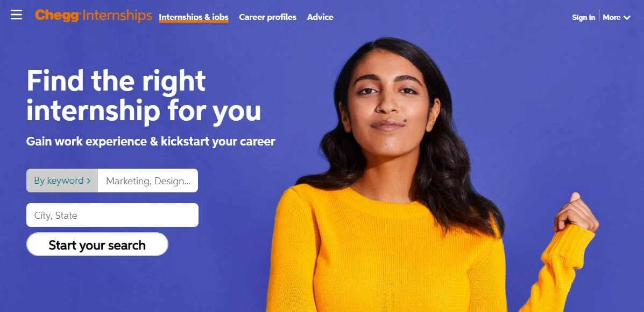The height and width of the screenshot is (312, 644).
Task: Open the Internships & jobs tab
Action: [x=194, y=17]
